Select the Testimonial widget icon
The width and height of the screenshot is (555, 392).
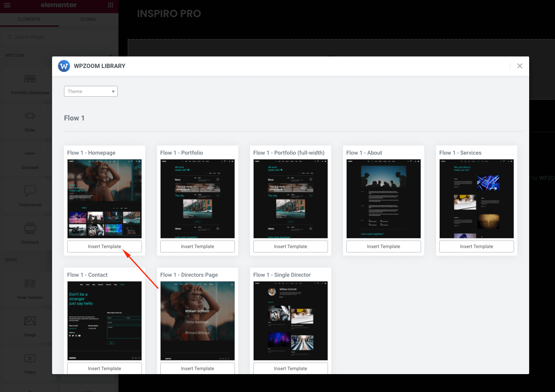(x=30, y=190)
